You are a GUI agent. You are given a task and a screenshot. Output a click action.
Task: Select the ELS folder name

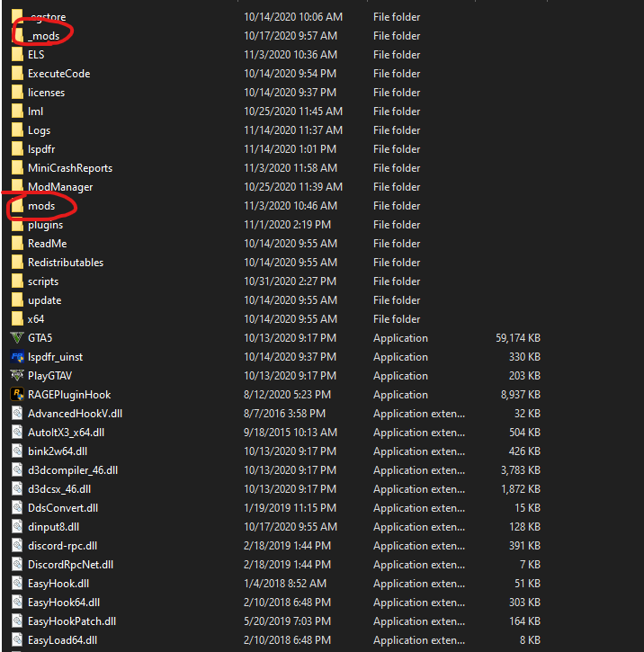click(36, 55)
